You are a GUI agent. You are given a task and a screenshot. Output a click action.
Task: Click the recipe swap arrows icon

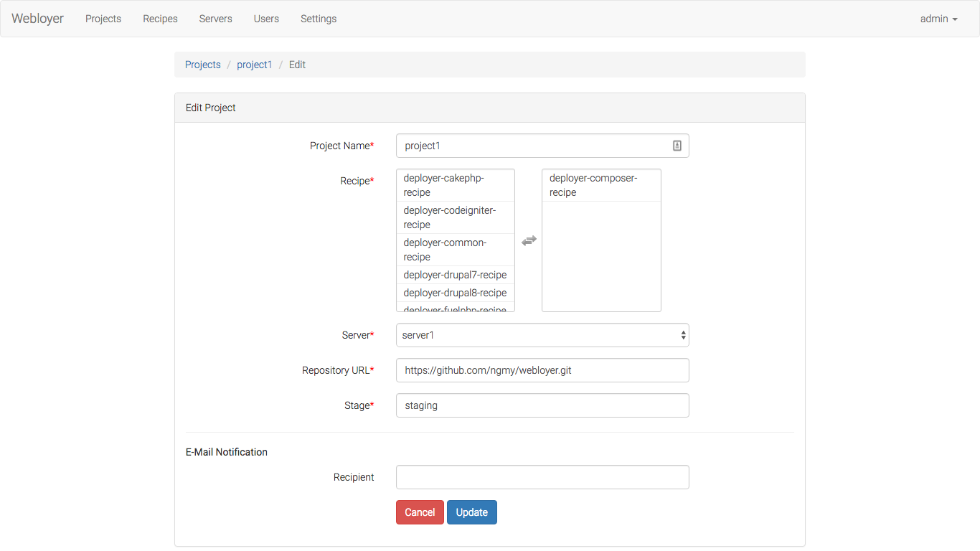coord(529,241)
